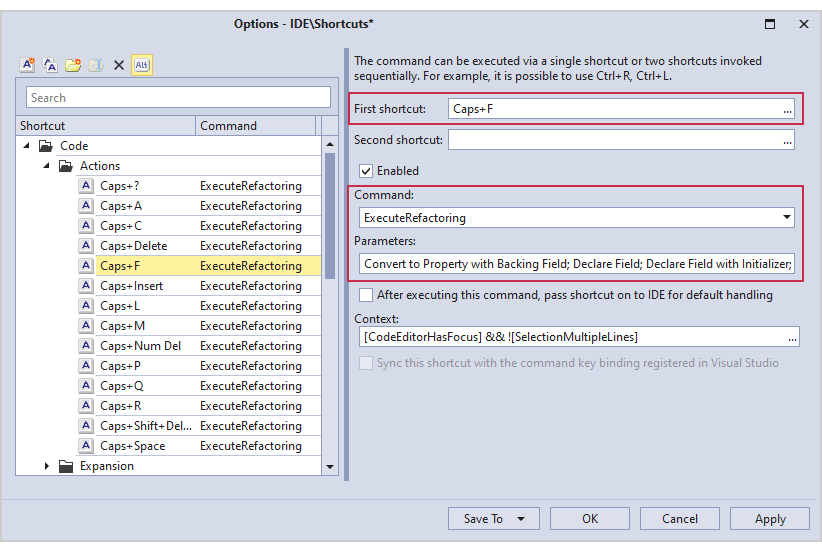Select the Caps+Insert shortcut row
The width and height of the screenshot is (822, 552).
coord(130,286)
